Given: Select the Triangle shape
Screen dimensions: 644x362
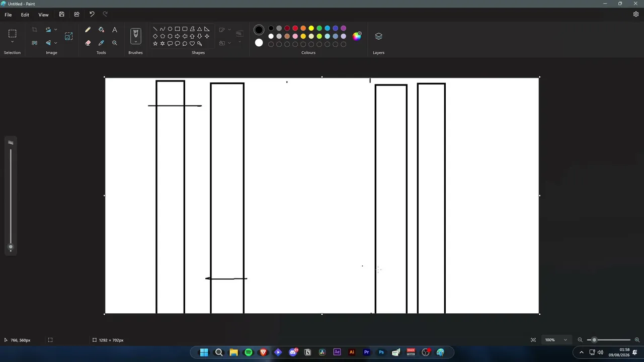Looking at the screenshot, I should (199, 29).
